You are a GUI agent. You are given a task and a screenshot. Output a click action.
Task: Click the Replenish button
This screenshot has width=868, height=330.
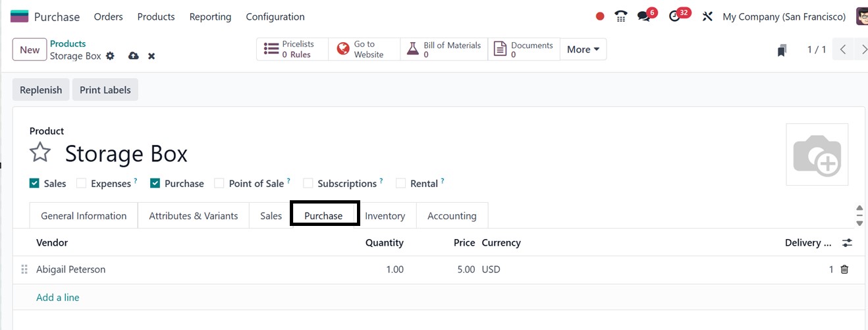41,90
